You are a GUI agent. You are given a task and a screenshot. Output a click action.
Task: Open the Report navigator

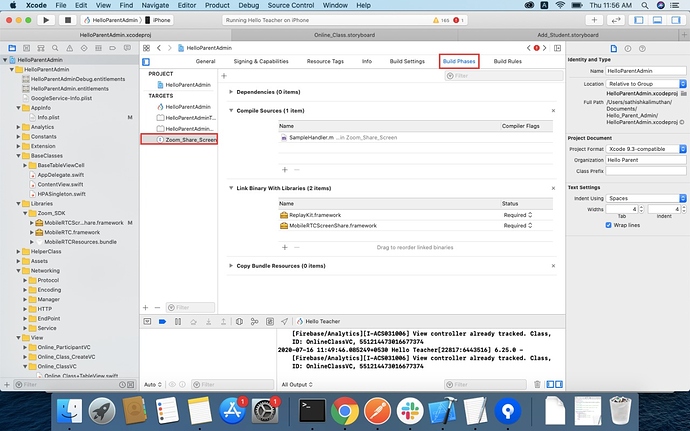tap(127, 48)
